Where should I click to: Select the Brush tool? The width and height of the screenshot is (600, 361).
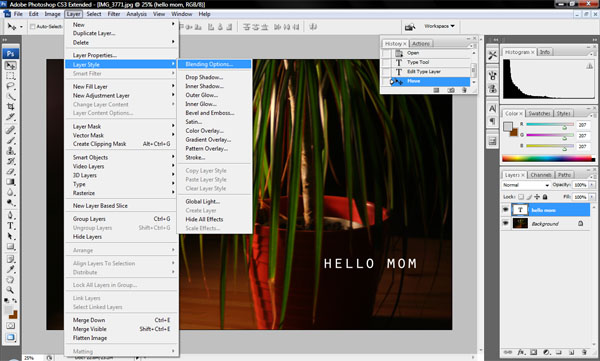coord(10,140)
